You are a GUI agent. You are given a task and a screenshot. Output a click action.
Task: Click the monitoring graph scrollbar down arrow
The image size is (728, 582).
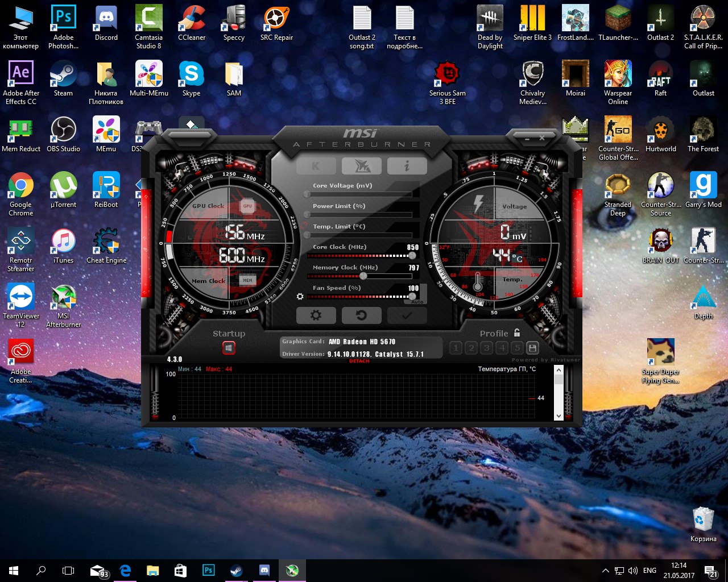tap(558, 416)
